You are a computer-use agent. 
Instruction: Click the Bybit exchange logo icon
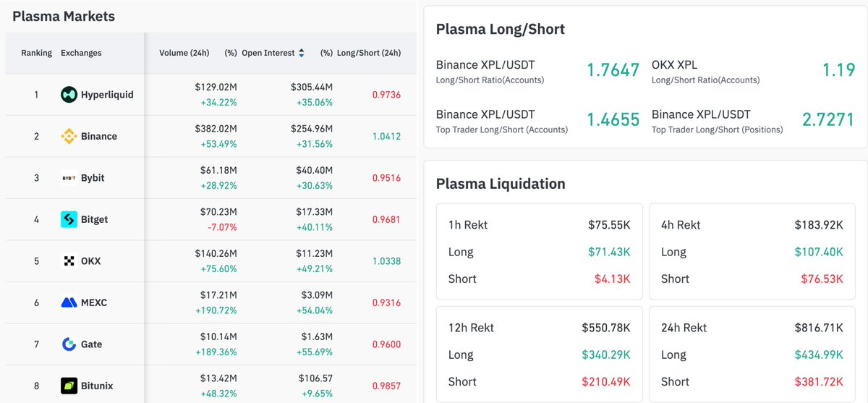69,177
